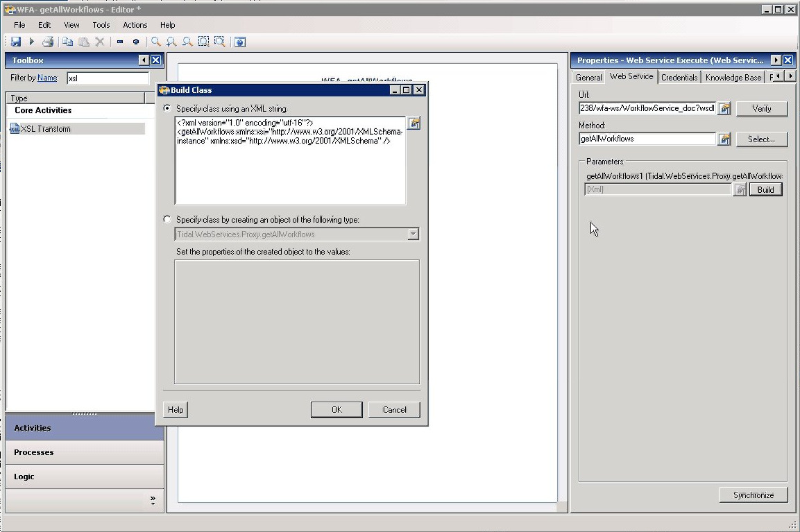Viewport: 800px width, 532px height.
Task: Click the expand plus toolbar icon
Action: tap(136, 42)
